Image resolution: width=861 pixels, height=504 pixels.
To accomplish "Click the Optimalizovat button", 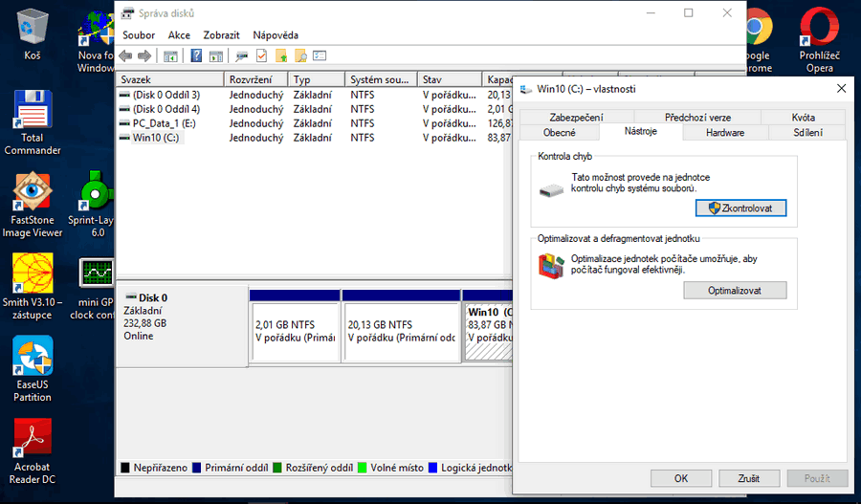I will click(734, 290).
